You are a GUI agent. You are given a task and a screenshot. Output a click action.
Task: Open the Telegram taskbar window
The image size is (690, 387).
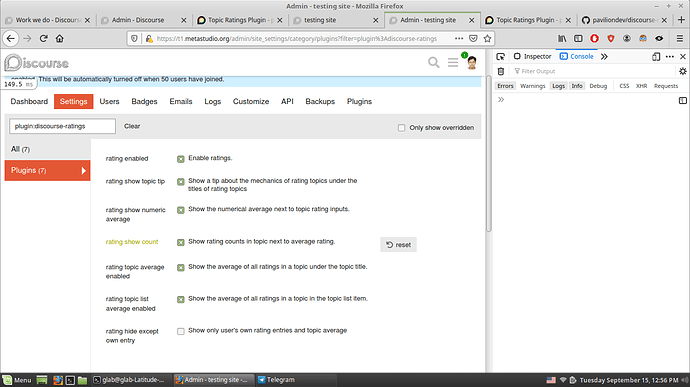click(x=296, y=380)
